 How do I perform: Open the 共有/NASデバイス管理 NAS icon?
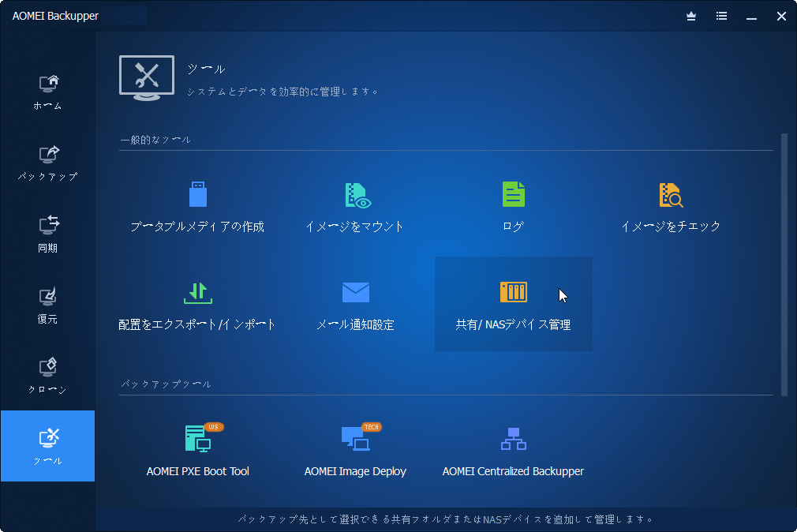click(x=514, y=292)
